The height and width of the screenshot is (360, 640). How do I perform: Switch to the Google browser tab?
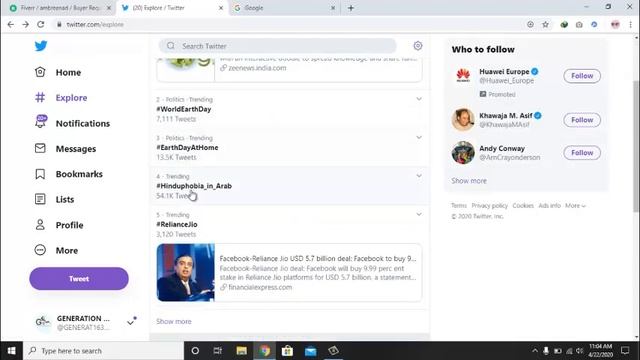(284, 8)
